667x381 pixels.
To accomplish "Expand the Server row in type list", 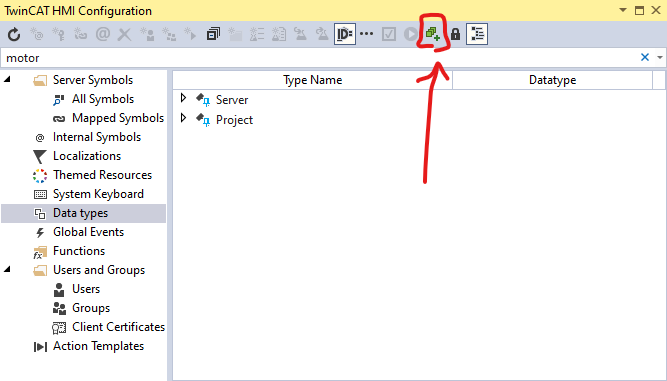I will tap(183, 98).
